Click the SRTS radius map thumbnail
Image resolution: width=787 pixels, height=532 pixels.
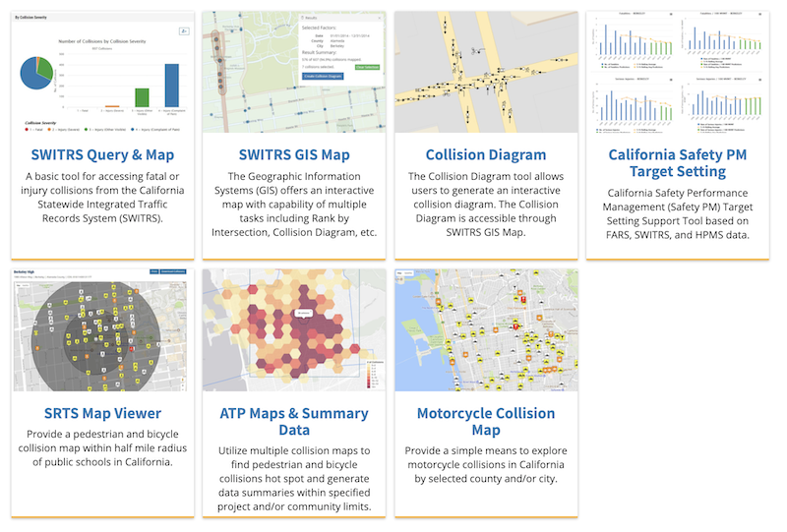click(x=102, y=330)
